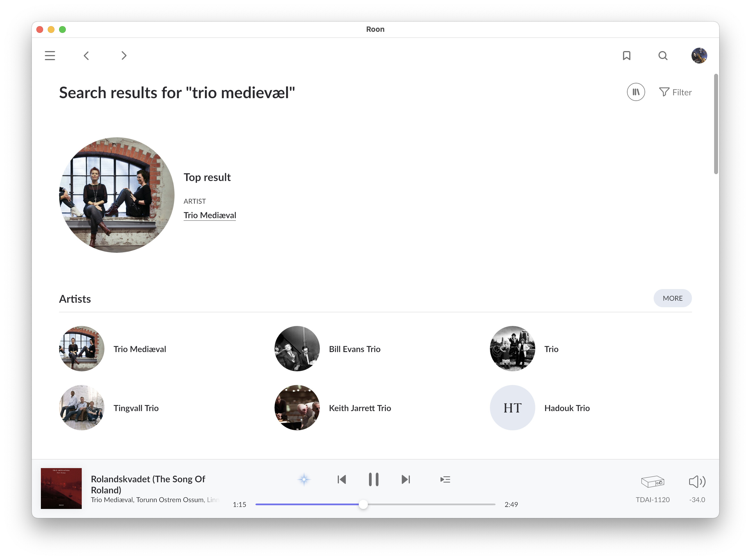The height and width of the screenshot is (560, 751).
Task: Go forward with the right chevron
Action: (x=124, y=56)
